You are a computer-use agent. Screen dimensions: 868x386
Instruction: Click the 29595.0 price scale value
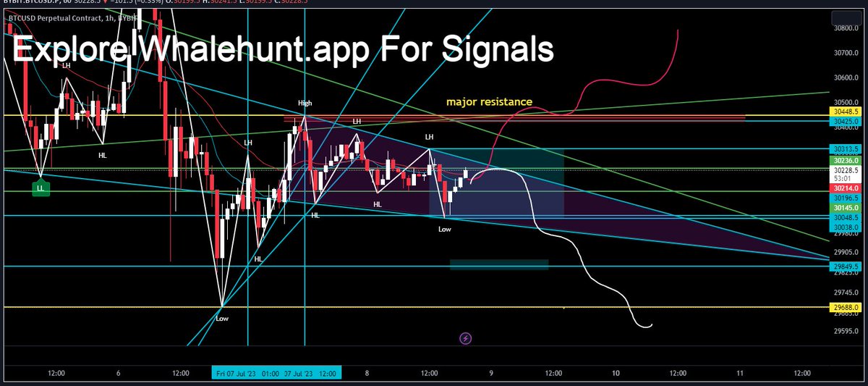click(x=846, y=332)
